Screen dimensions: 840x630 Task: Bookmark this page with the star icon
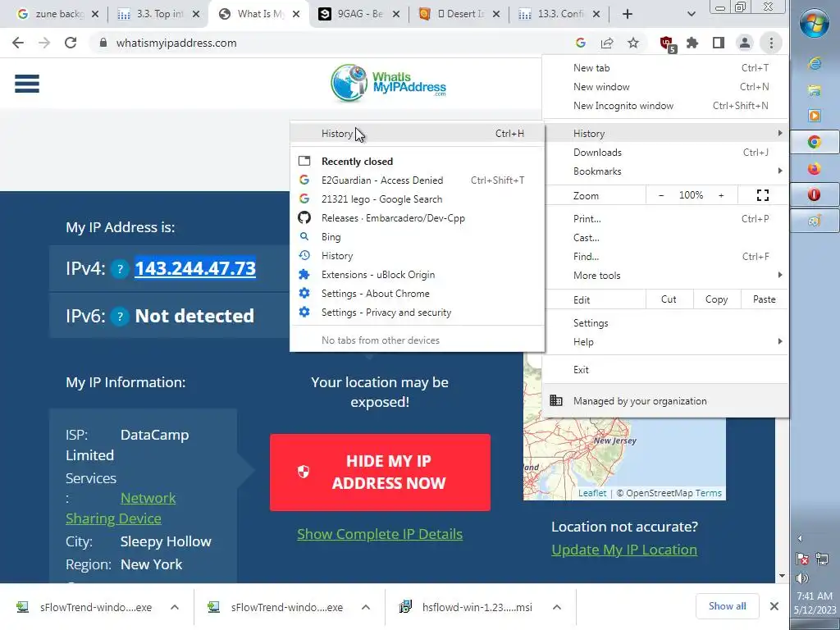633,43
